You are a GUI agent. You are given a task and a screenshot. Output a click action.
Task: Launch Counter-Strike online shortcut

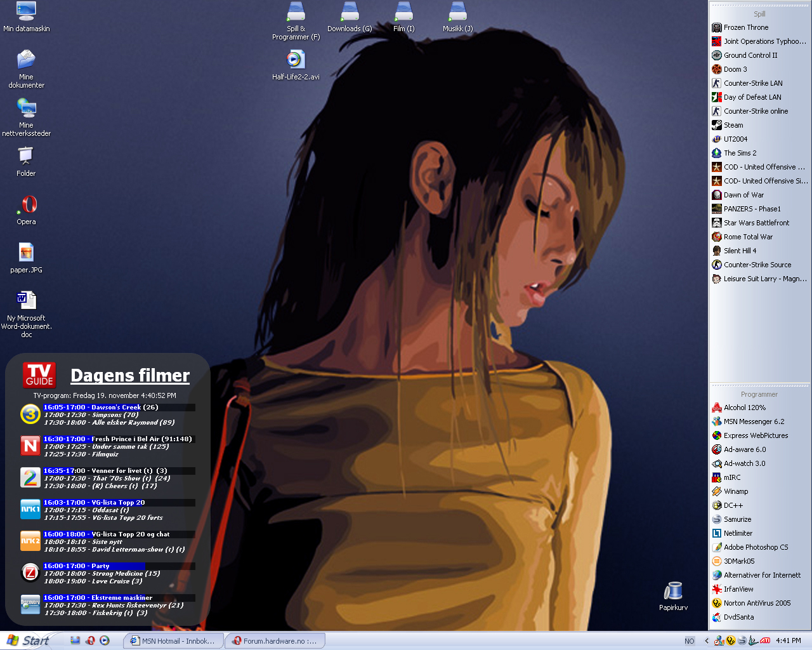pos(750,111)
